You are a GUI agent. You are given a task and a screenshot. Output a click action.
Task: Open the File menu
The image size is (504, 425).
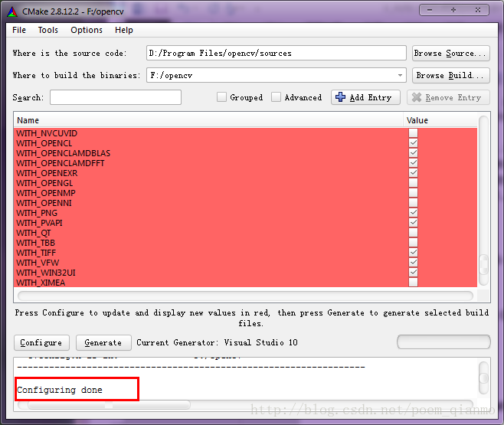pyautogui.click(x=19, y=30)
